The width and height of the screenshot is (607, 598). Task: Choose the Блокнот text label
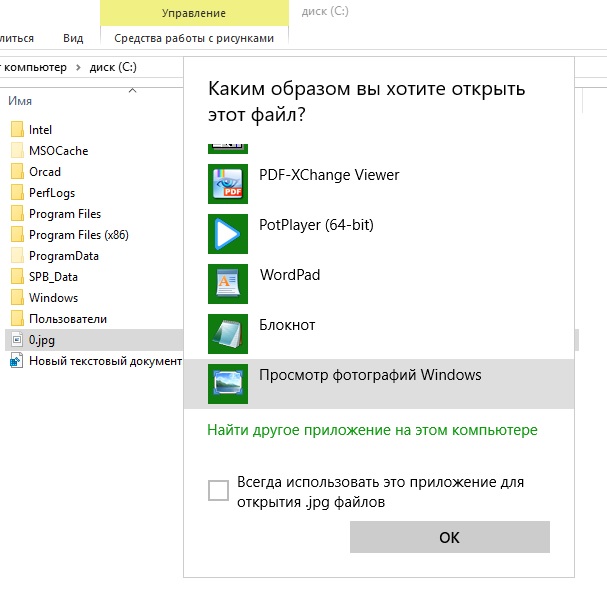pos(287,325)
